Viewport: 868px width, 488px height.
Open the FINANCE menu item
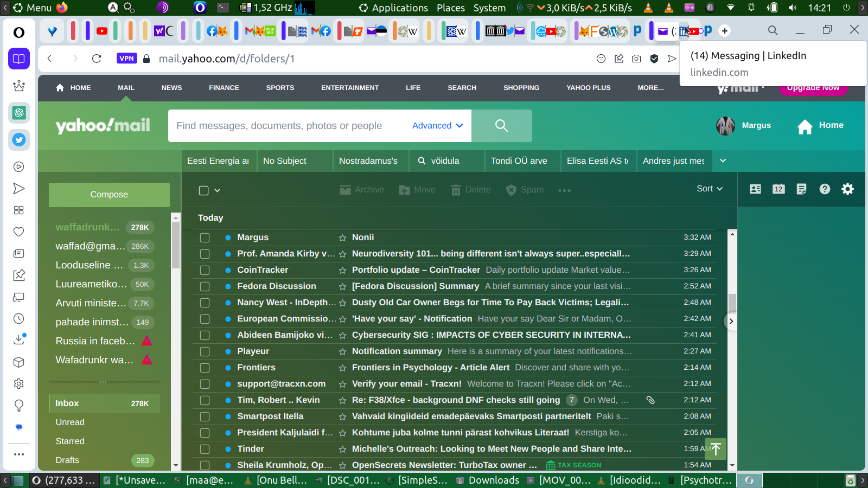pos(224,88)
